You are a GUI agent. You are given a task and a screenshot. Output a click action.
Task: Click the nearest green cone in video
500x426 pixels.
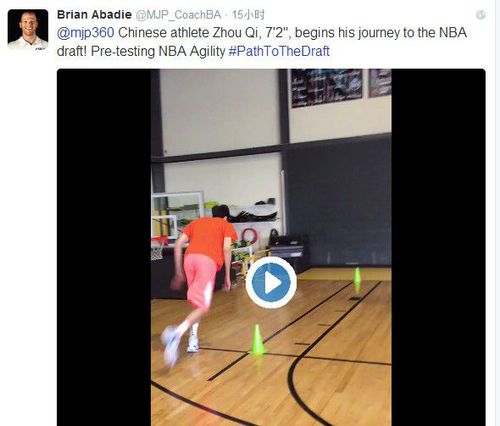257,340
